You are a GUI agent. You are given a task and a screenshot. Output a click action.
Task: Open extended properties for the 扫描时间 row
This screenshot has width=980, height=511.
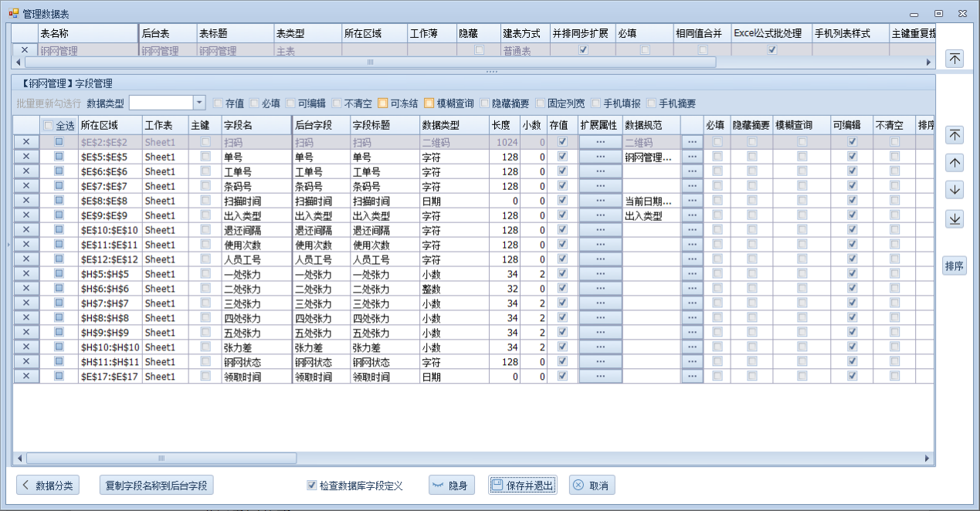click(x=601, y=201)
